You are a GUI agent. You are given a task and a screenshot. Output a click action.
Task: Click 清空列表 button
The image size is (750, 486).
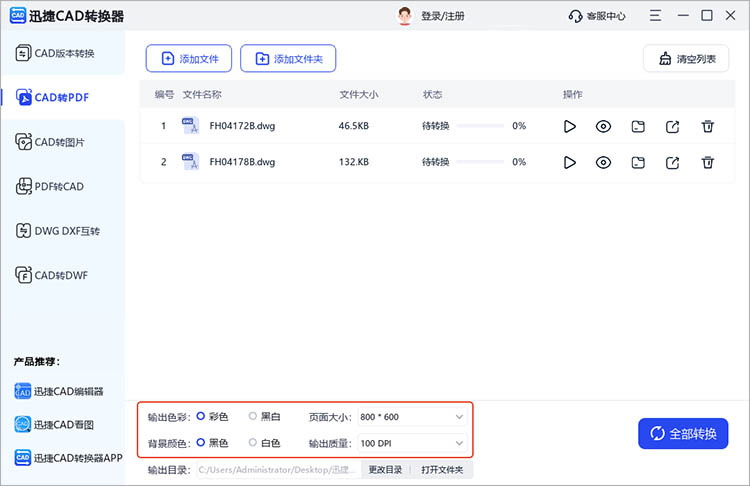[x=686, y=58]
